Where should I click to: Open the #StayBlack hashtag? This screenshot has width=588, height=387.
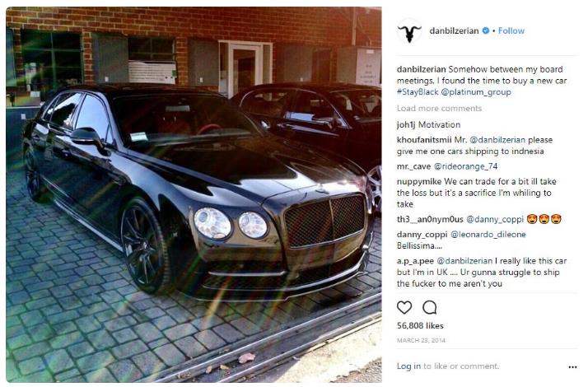coord(418,92)
